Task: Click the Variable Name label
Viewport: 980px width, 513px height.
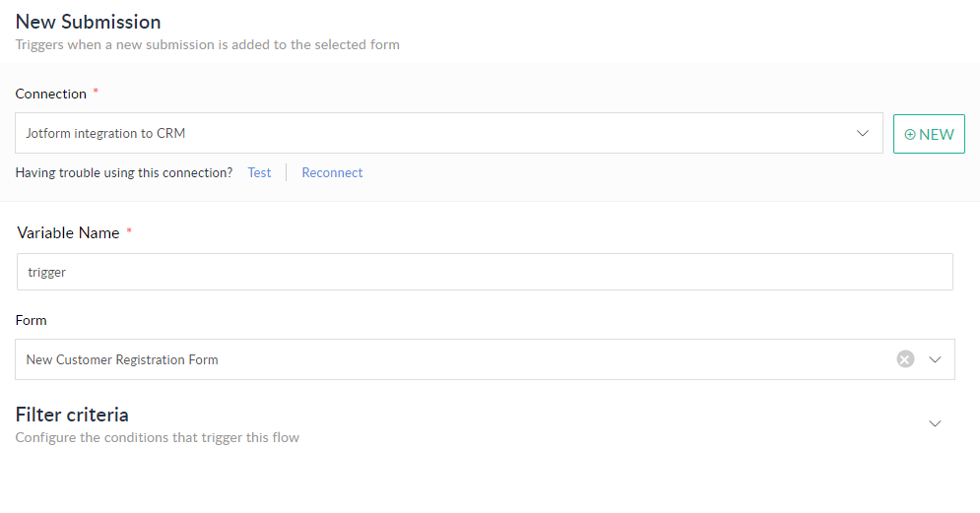Action: point(69,232)
